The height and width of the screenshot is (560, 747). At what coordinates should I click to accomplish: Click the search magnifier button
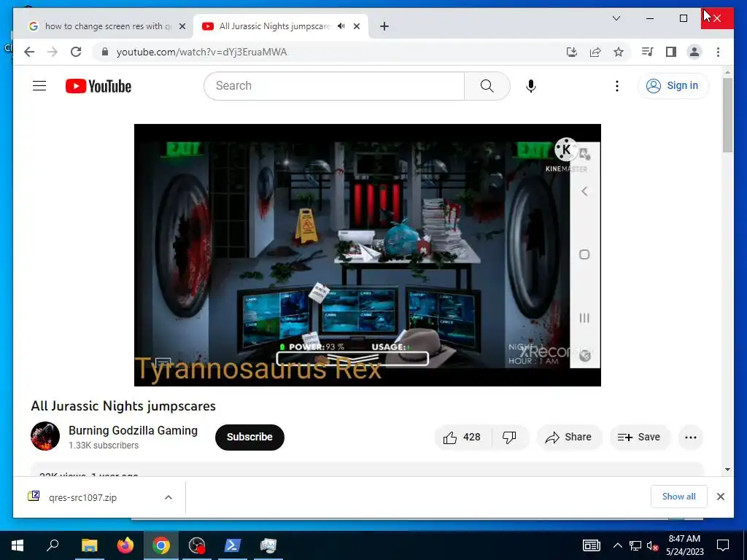[487, 86]
